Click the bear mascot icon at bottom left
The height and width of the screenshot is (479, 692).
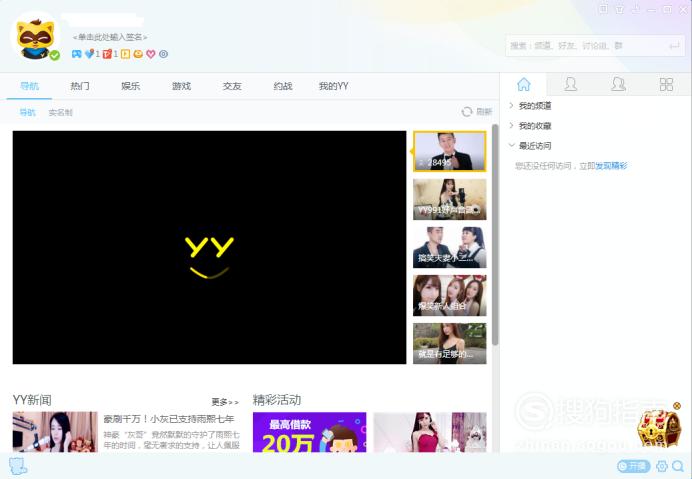click(18, 466)
